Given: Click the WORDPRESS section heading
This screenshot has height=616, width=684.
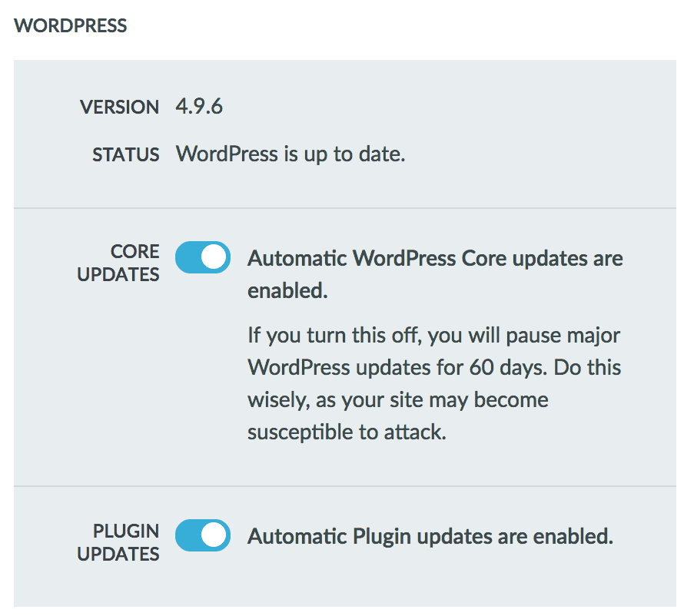Looking at the screenshot, I should pos(70,25).
